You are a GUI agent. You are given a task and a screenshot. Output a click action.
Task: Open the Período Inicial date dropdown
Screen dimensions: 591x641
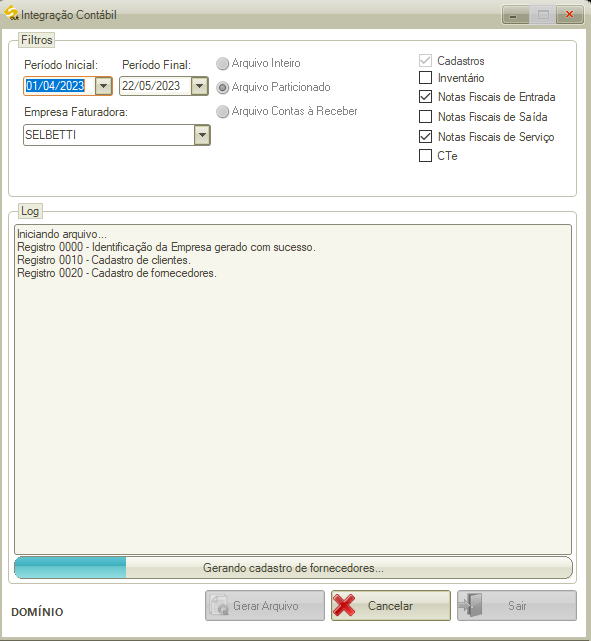pyautogui.click(x=103, y=86)
